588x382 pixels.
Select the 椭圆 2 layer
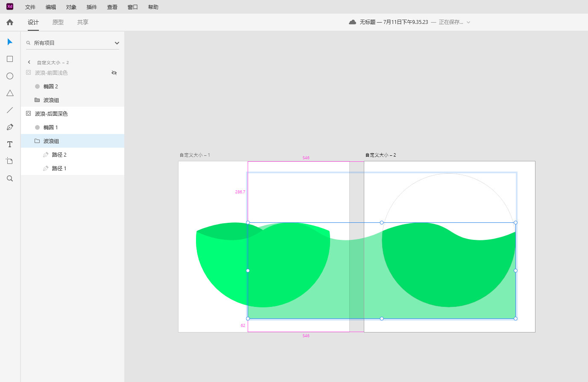click(73, 86)
